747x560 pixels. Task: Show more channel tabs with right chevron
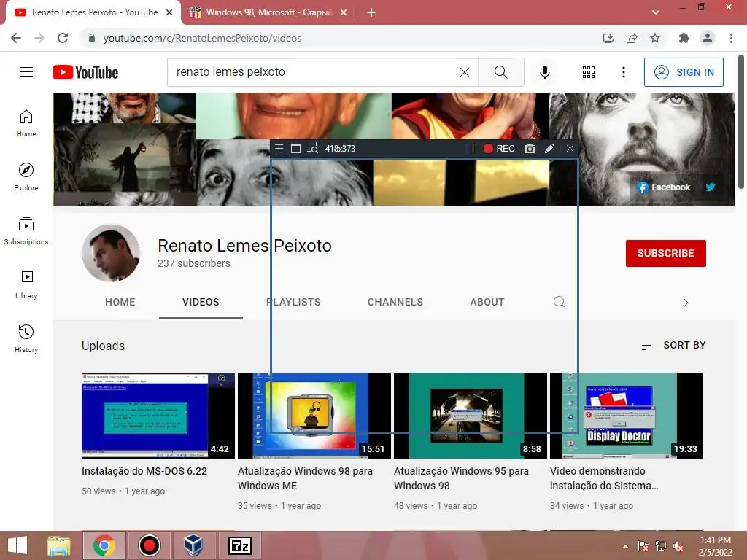686,303
